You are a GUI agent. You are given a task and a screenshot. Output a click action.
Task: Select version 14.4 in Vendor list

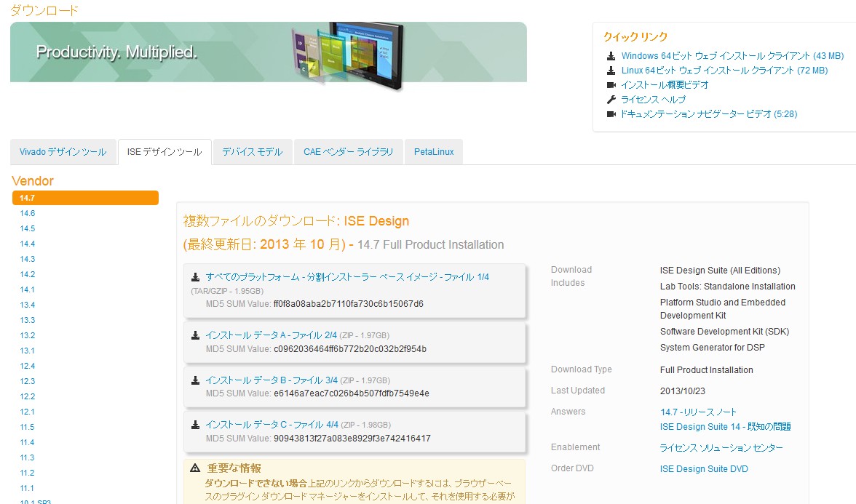click(28, 244)
